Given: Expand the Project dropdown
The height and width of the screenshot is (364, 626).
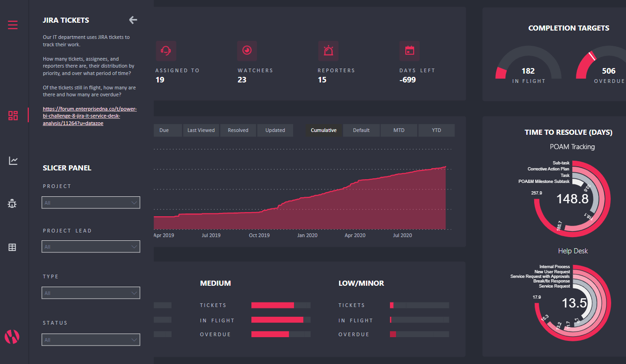Looking at the screenshot, I should 91,203.
